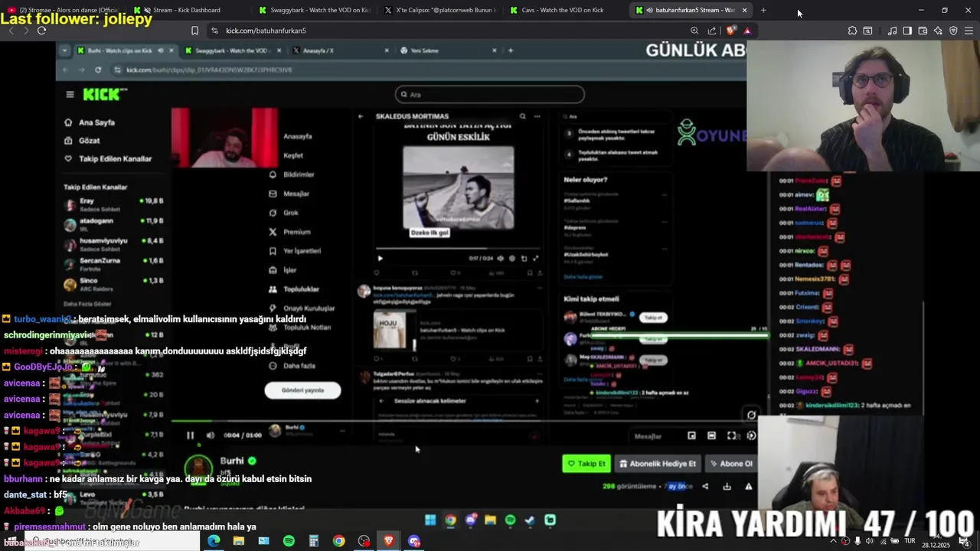
Task: Open Gözat in the Kick sidebar
Action: (82, 141)
